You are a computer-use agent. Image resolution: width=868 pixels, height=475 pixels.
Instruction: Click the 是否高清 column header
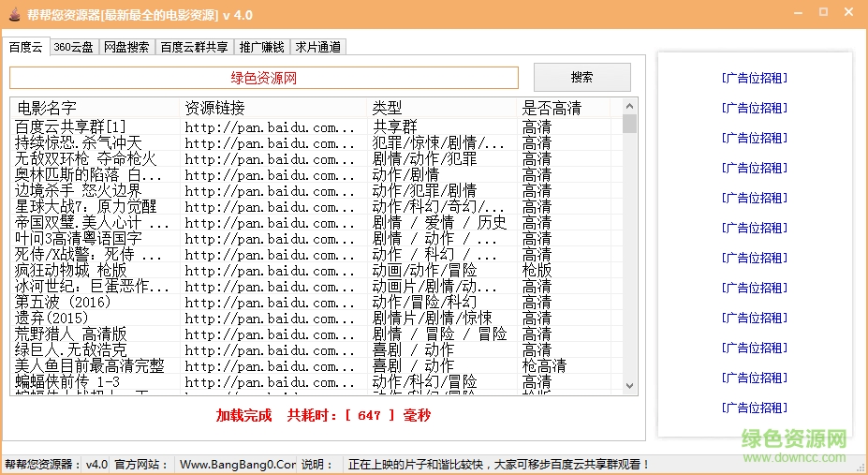[x=564, y=108]
